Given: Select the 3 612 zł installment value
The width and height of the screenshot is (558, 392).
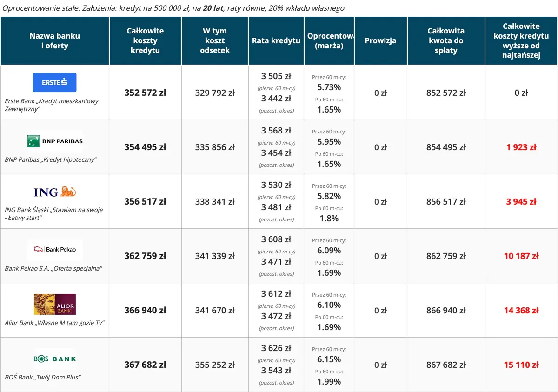Looking at the screenshot, I should (x=276, y=294).
